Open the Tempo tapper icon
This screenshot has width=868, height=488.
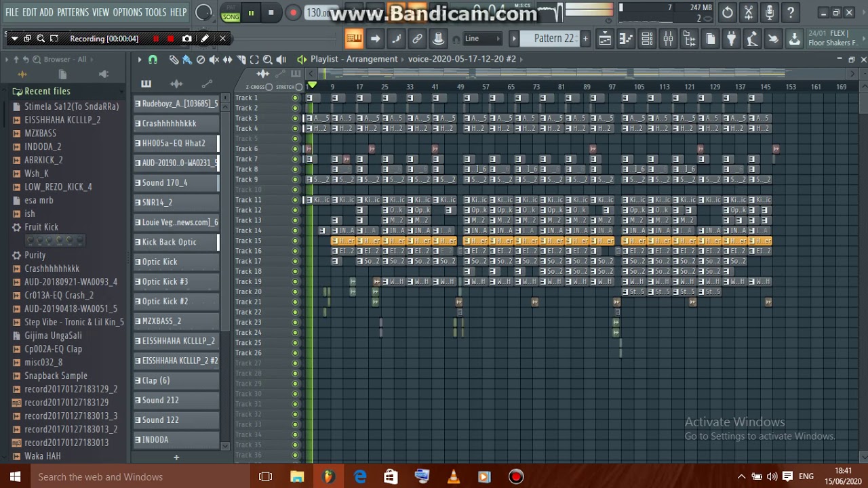tap(752, 39)
